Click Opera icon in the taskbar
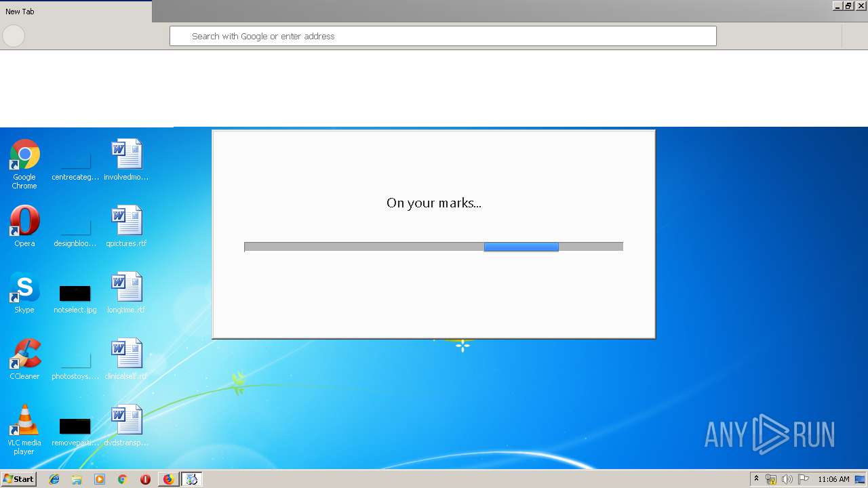Image resolution: width=868 pixels, height=488 pixels. [x=145, y=479]
